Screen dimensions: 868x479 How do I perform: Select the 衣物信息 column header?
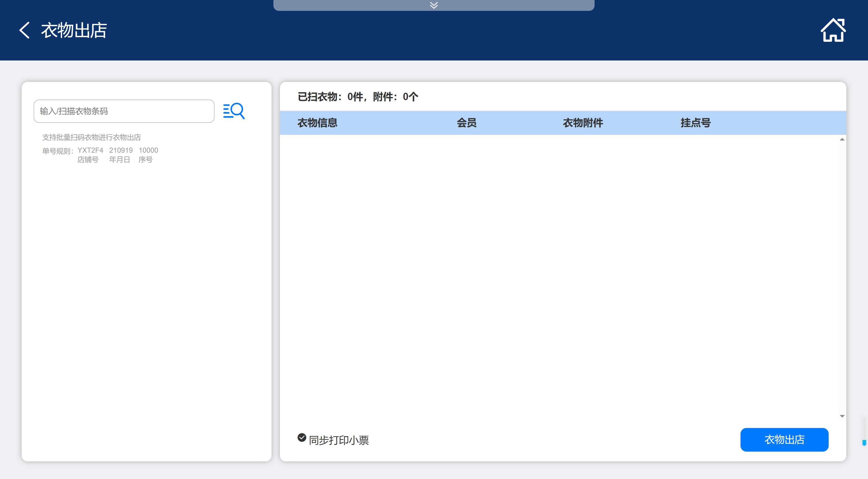point(317,123)
